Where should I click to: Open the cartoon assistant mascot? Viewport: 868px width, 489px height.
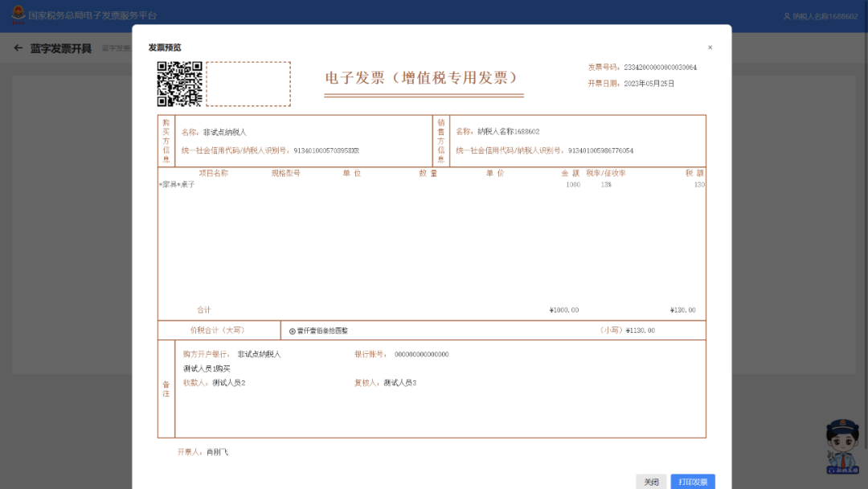coord(842,446)
